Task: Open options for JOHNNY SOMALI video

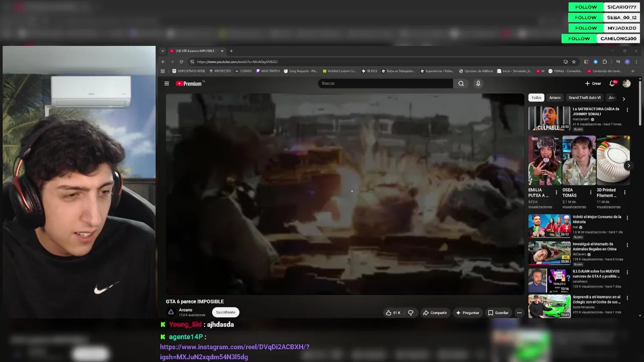Action: (627, 110)
